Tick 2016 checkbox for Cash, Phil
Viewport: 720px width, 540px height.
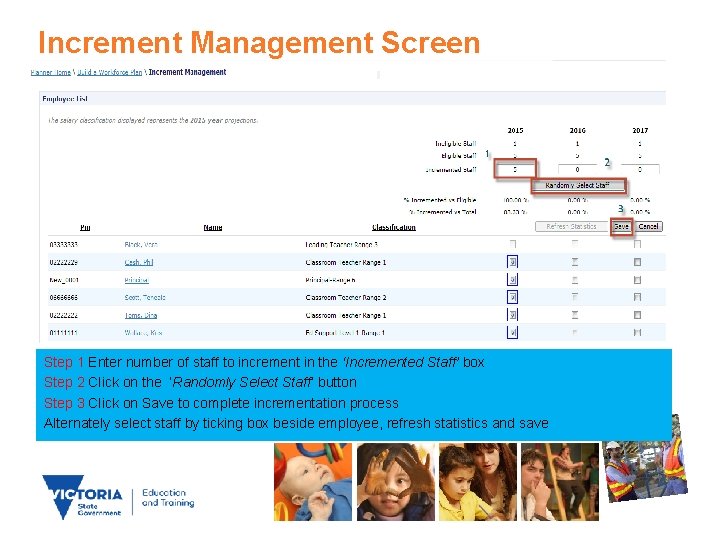(x=575, y=262)
